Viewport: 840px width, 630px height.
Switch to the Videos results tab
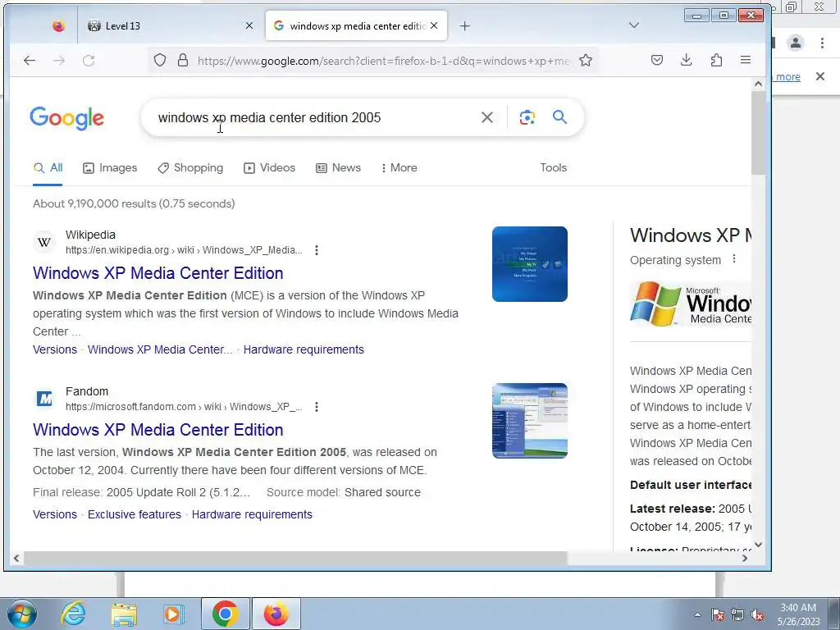point(269,167)
